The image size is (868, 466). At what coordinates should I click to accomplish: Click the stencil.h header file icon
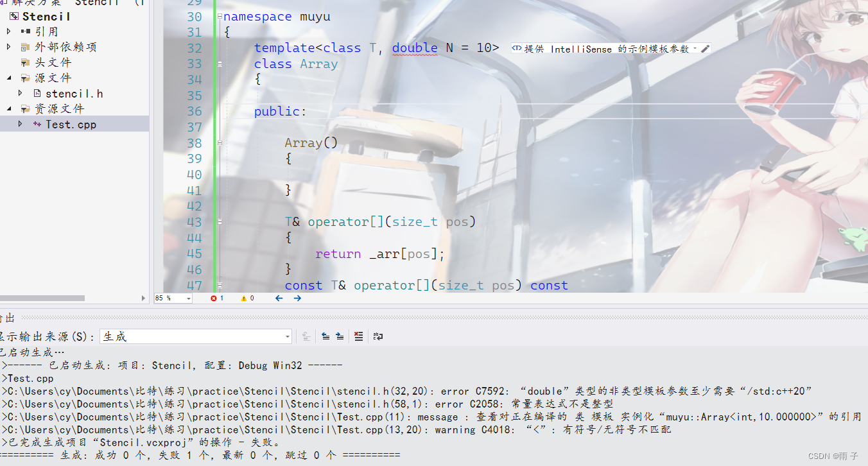coord(38,94)
